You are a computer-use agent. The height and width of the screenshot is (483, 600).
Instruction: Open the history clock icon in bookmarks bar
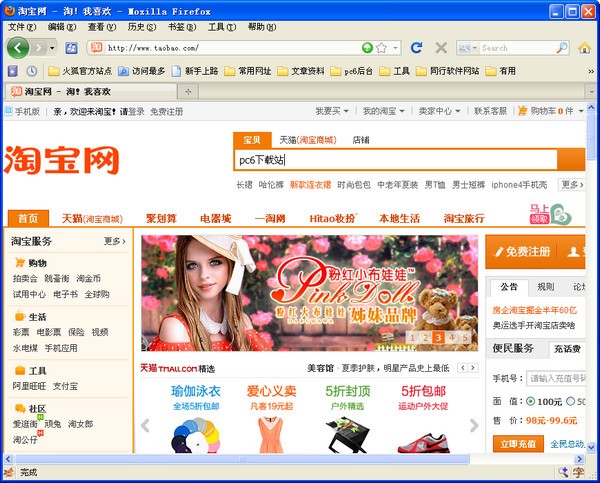coord(32,71)
